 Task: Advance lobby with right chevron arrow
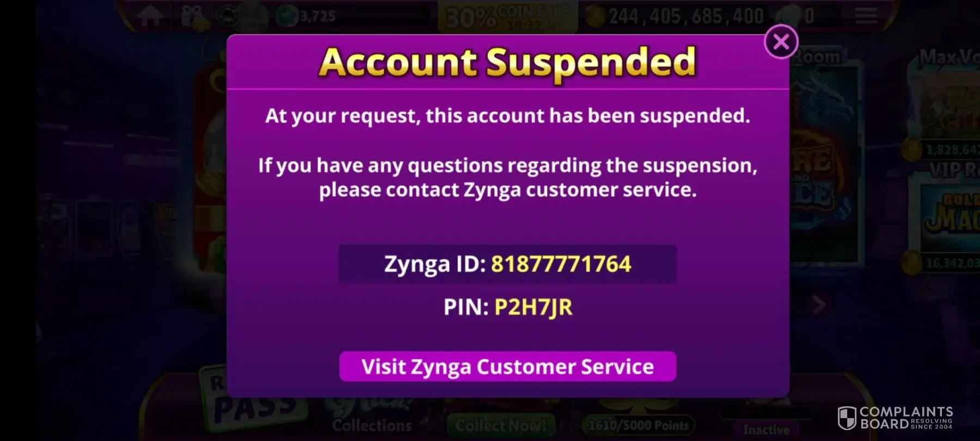[x=818, y=305]
